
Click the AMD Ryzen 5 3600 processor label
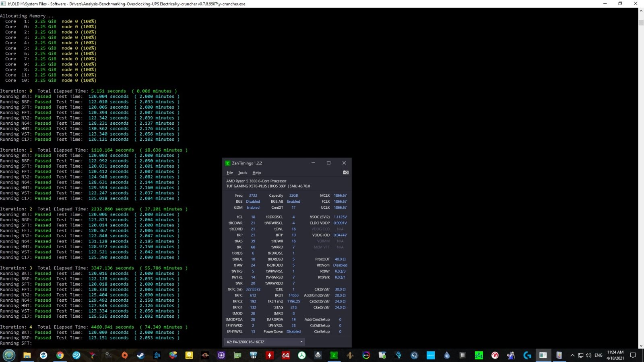256,181
